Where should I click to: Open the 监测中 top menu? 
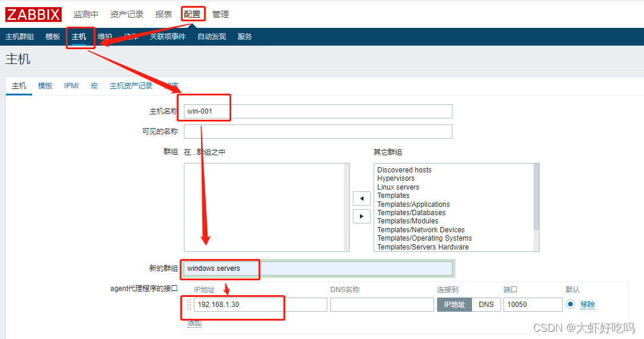(86, 14)
